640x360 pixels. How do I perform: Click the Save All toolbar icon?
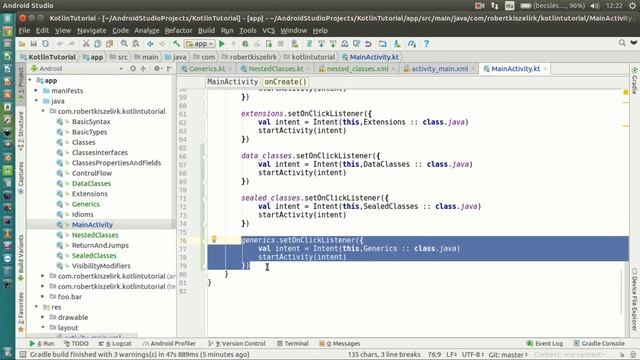point(33,44)
